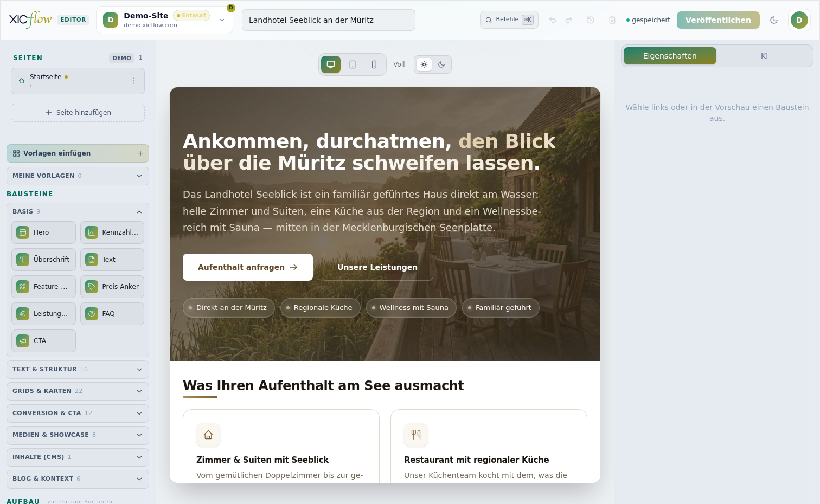Click Direkt an der Müritz chip

click(x=229, y=308)
